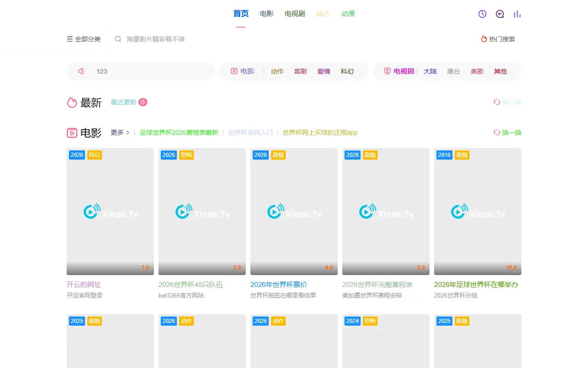
Task: Click the 2024 year badge
Action: click(353, 321)
